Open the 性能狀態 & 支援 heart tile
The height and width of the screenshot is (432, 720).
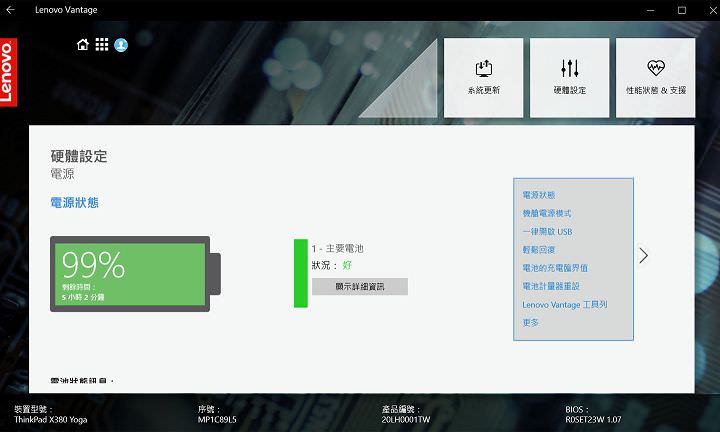click(x=656, y=77)
